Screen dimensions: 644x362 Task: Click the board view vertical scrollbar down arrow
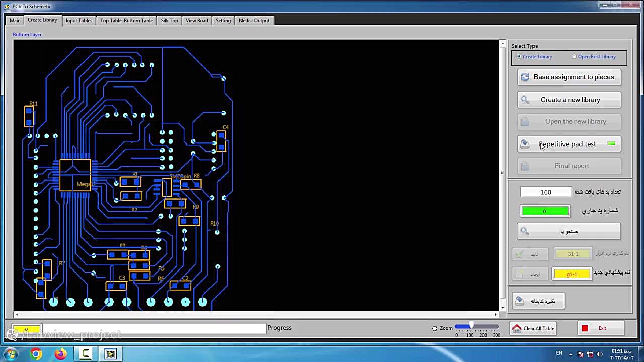(502, 307)
